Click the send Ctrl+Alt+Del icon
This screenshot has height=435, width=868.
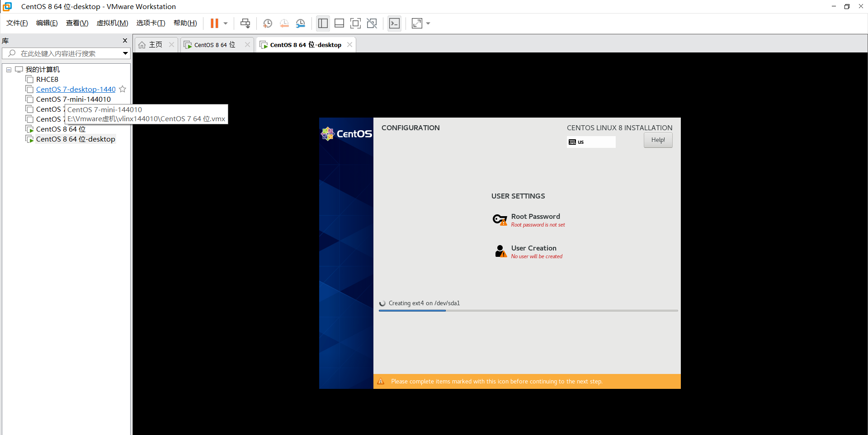[245, 23]
